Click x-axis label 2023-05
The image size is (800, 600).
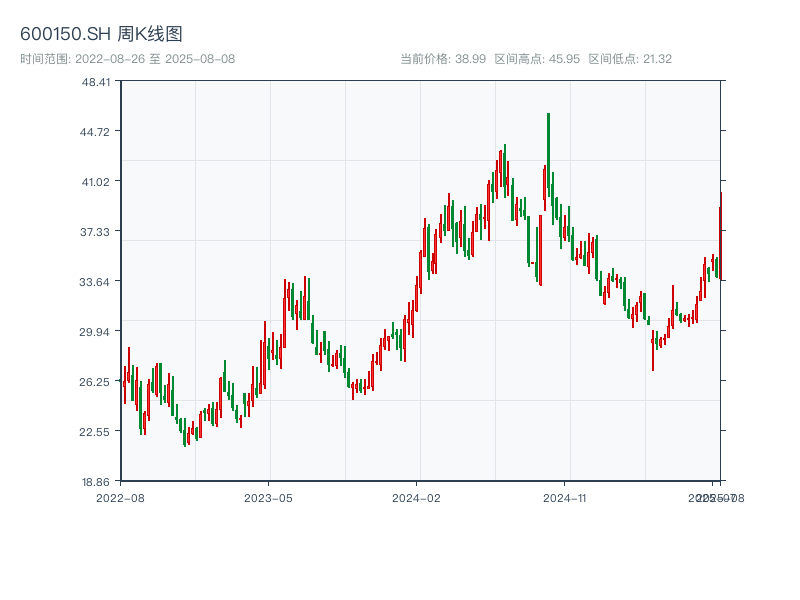click(x=268, y=498)
